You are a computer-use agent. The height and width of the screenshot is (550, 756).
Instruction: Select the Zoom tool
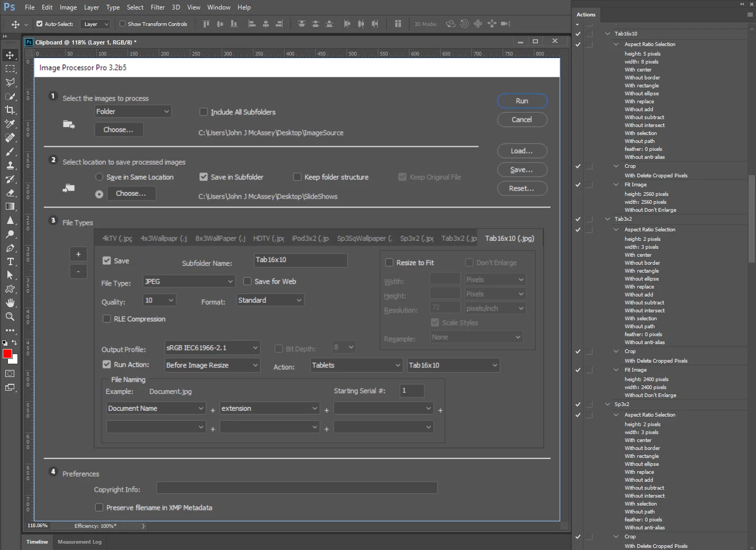(10, 317)
